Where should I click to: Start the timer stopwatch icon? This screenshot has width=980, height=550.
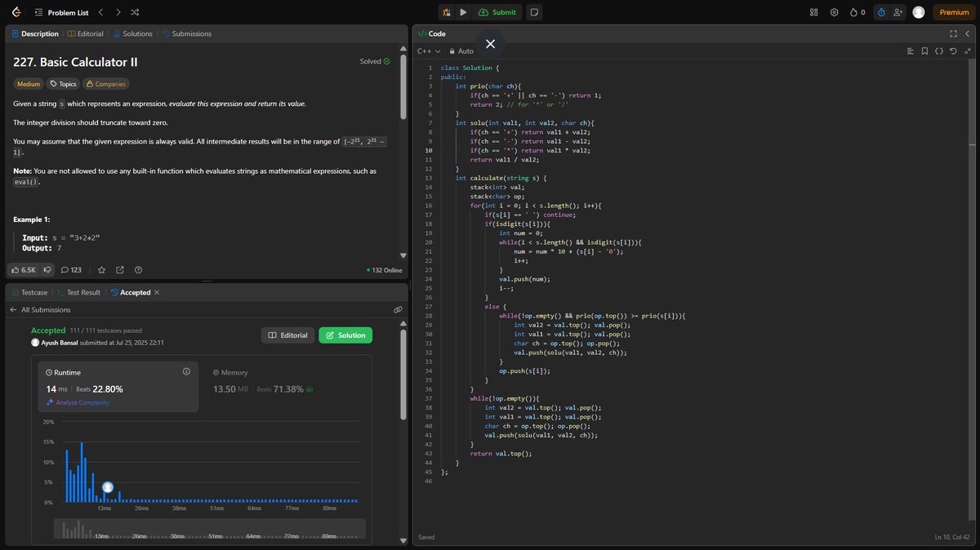881,12
